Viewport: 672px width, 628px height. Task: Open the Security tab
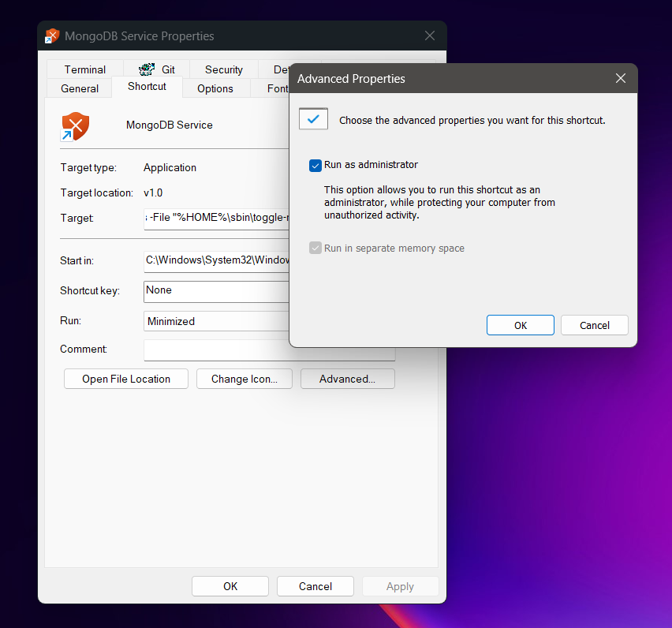point(224,69)
